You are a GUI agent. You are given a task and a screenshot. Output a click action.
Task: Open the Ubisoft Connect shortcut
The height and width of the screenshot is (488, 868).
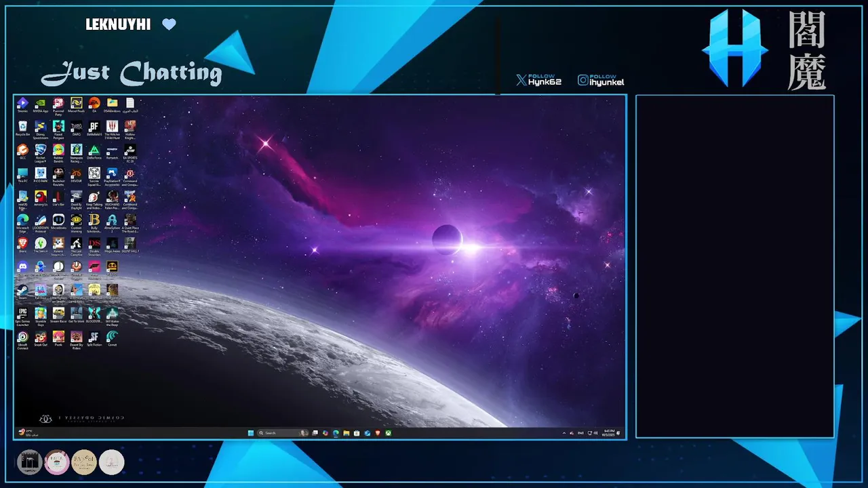coord(22,340)
